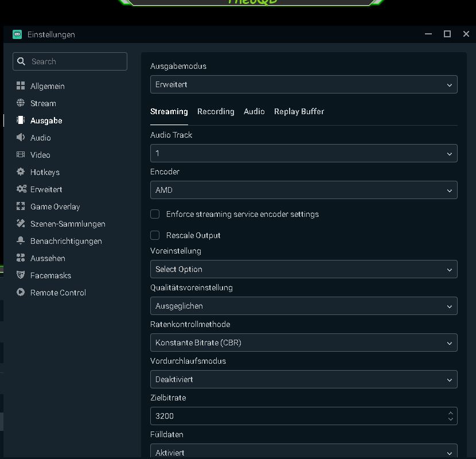Tick the Rescale Output checkbox

(155, 235)
